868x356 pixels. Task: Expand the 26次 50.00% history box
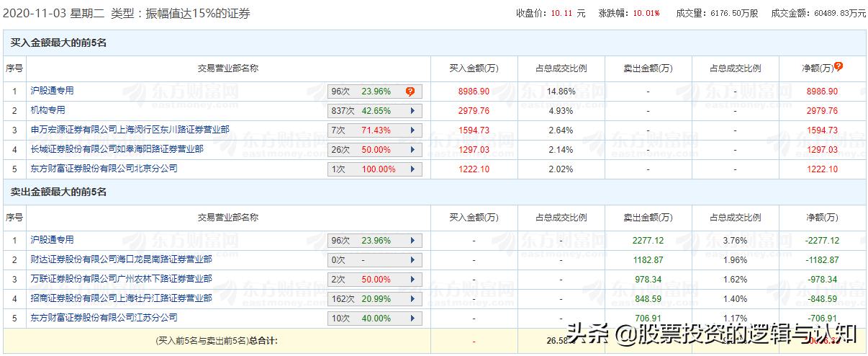click(375, 150)
